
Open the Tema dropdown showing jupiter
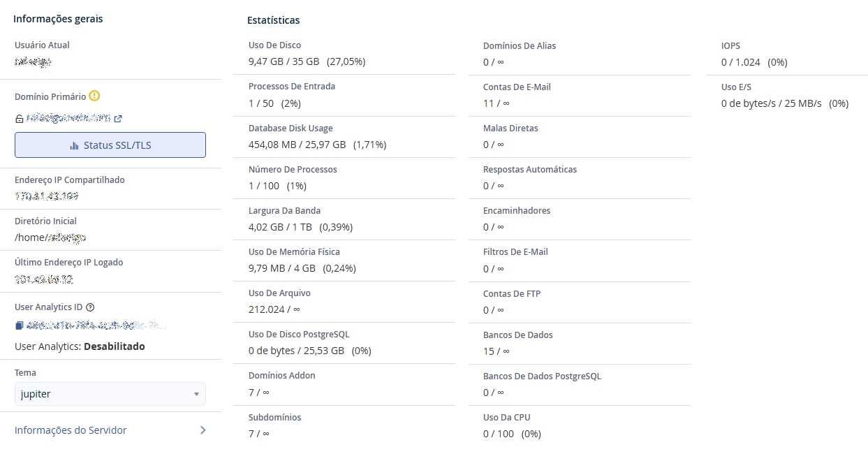pos(110,394)
